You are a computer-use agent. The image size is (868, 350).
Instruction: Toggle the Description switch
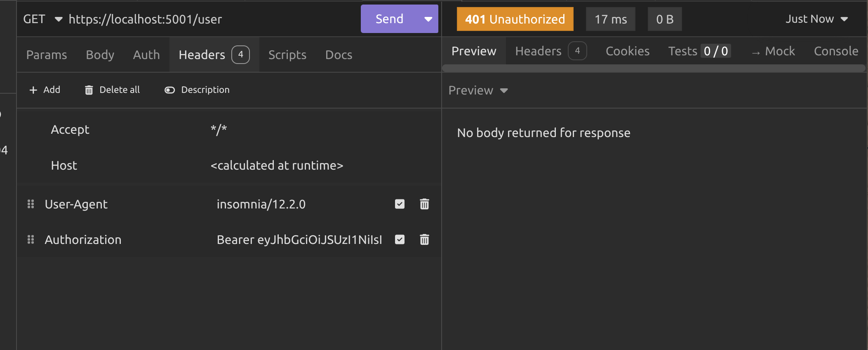point(169,90)
